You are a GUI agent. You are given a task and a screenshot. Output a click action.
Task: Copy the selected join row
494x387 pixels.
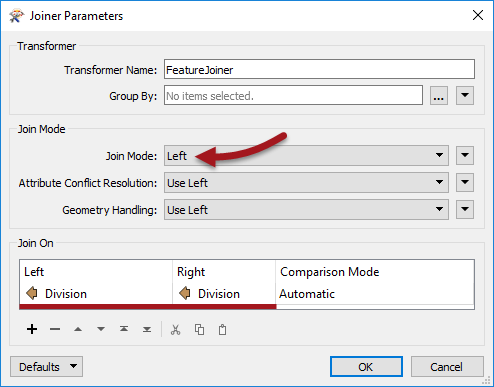pyautogui.click(x=199, y=330)
